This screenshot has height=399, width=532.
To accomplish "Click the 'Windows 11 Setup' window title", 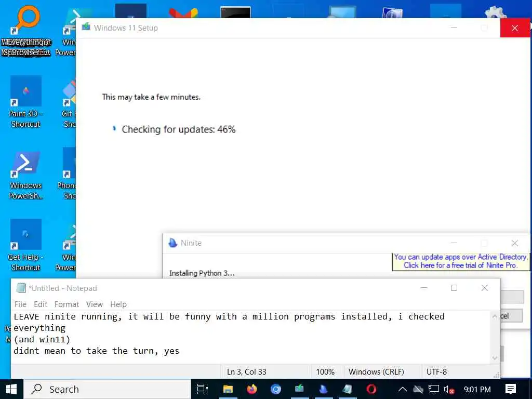I will [x=126, y=28].
